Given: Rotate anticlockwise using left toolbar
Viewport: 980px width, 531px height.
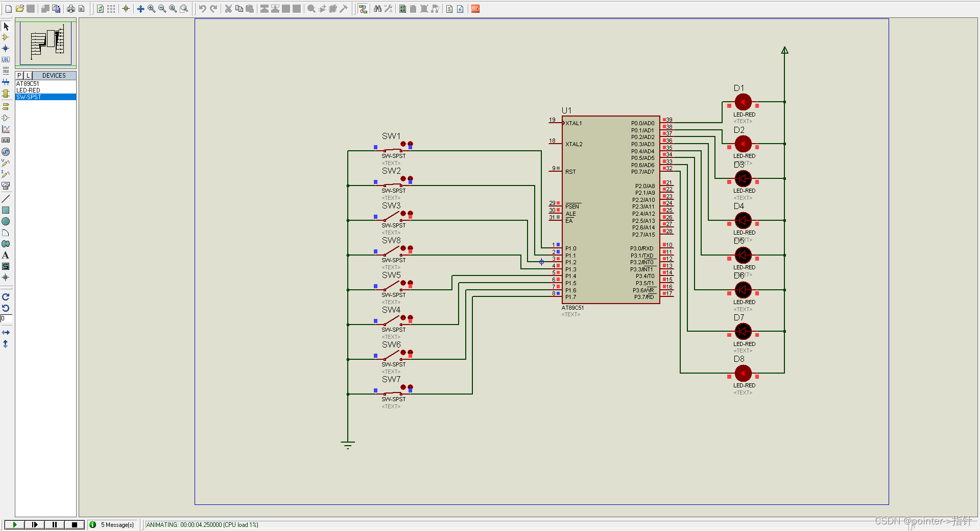Looking at the screenshot, I should click(6, 308).
